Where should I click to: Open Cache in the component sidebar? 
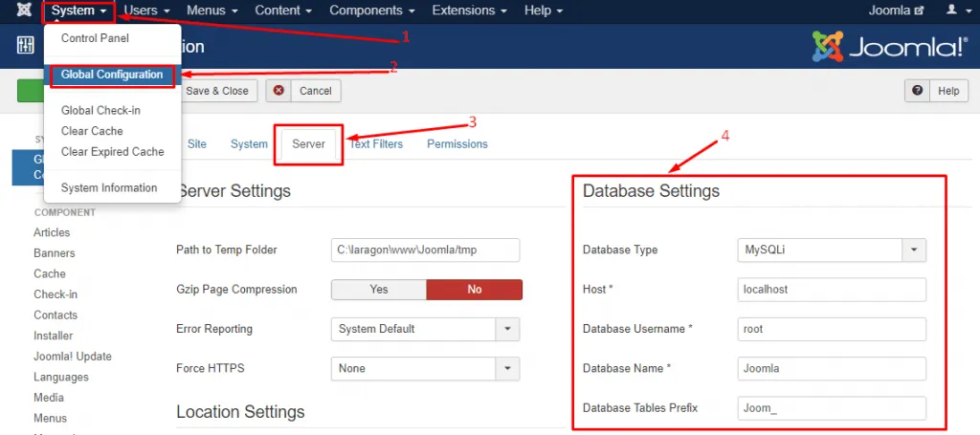tap(50, 273)
